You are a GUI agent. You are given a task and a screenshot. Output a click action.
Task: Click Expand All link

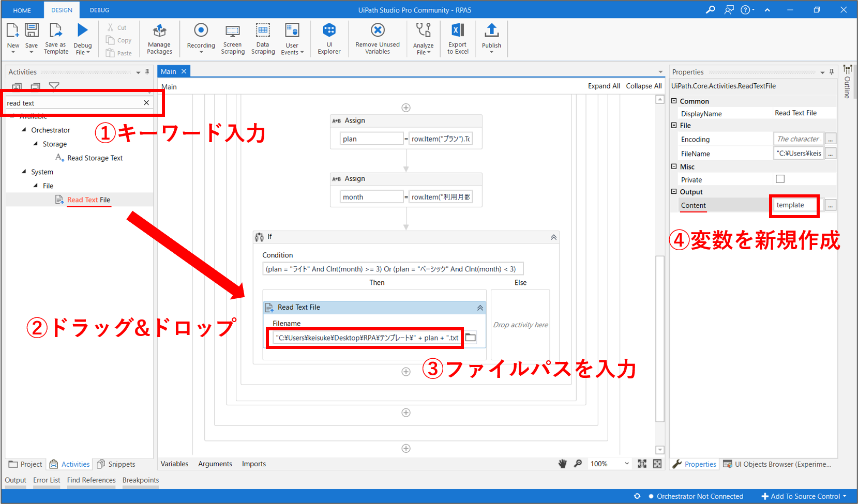coord(604,86)
